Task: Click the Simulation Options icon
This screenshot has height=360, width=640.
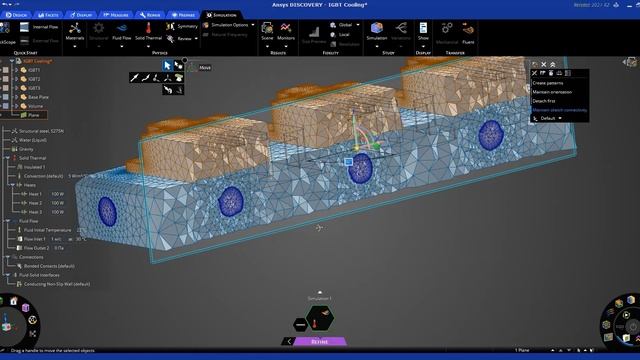Action: (x=206, y=25)
